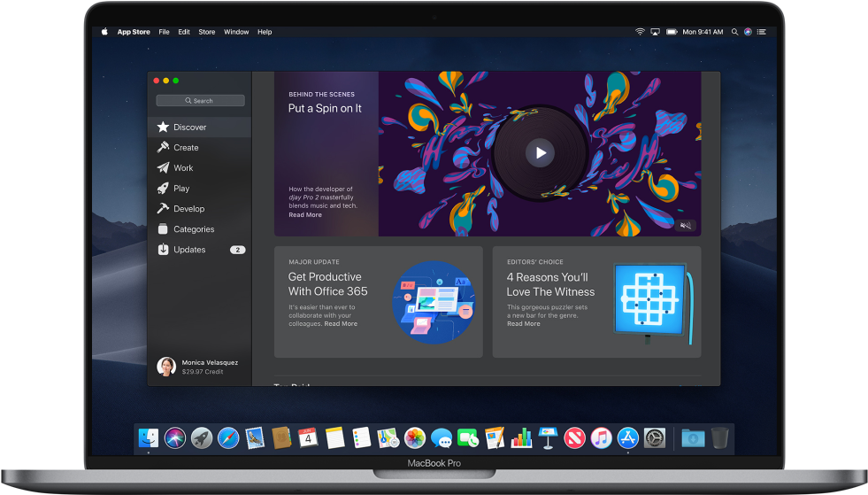Open the Downloads folder in Dock
The image size is (868, 495).
pyautogui.click(x=693, y=438)
